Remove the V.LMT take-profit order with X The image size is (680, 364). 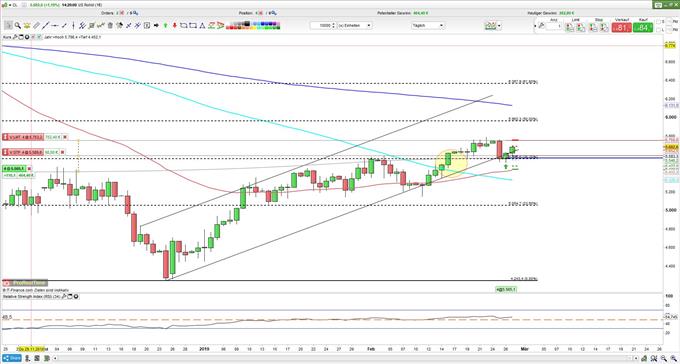click(65, 137)
